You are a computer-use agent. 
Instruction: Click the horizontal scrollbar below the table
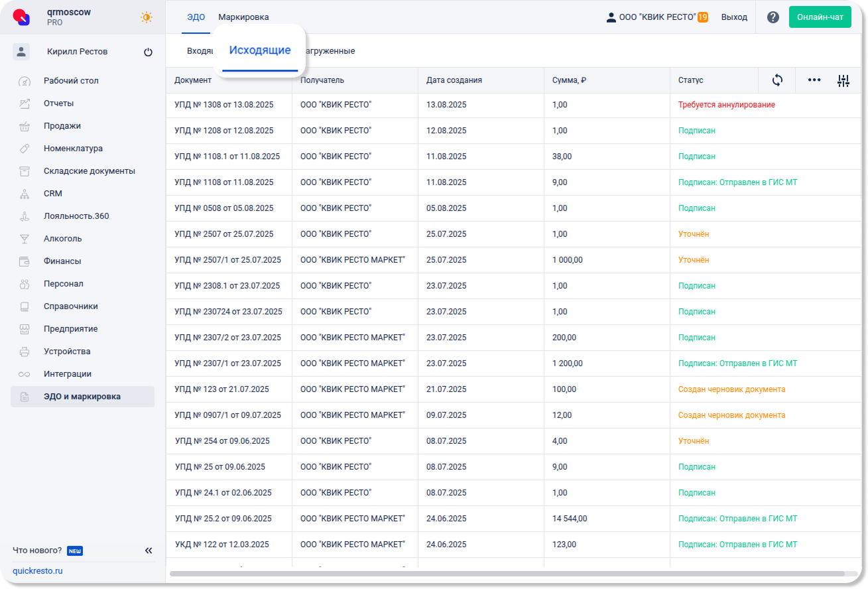(507, 573)
